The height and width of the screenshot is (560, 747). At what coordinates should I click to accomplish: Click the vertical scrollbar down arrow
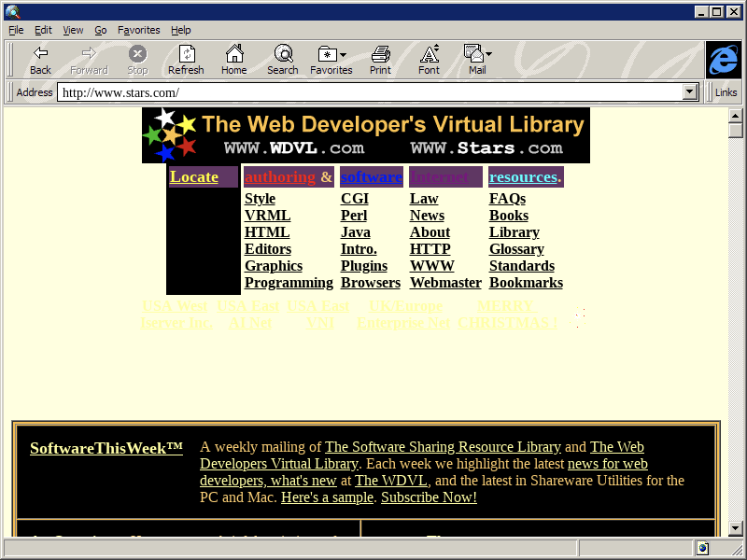[x=736, y=528]
